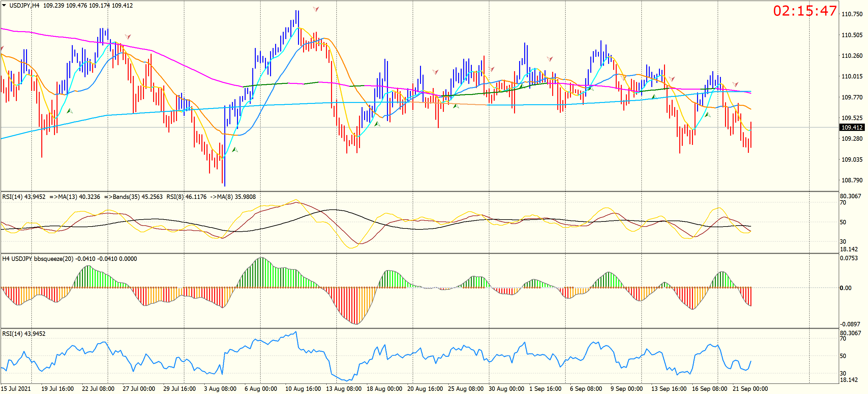
Task: Click green buy arrow after 13 Aug low
Action: (x=377, y=124)
